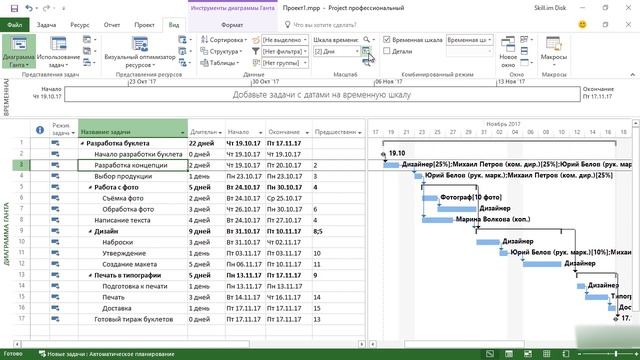The height and width of the screenshot is (360, 640).
Task: Click the zoom magnifier icon near Шкала времени
Action: pyautogui.click(x=367, y=40)
